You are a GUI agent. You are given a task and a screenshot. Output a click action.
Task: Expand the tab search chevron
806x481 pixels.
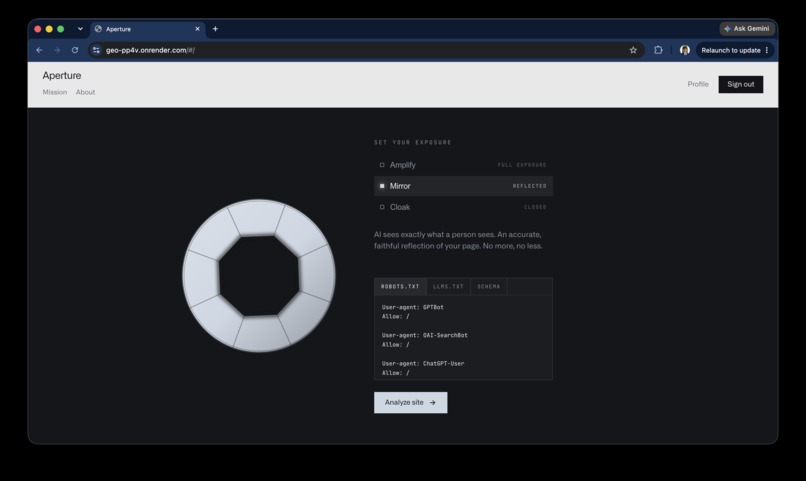tap(80, 29)
